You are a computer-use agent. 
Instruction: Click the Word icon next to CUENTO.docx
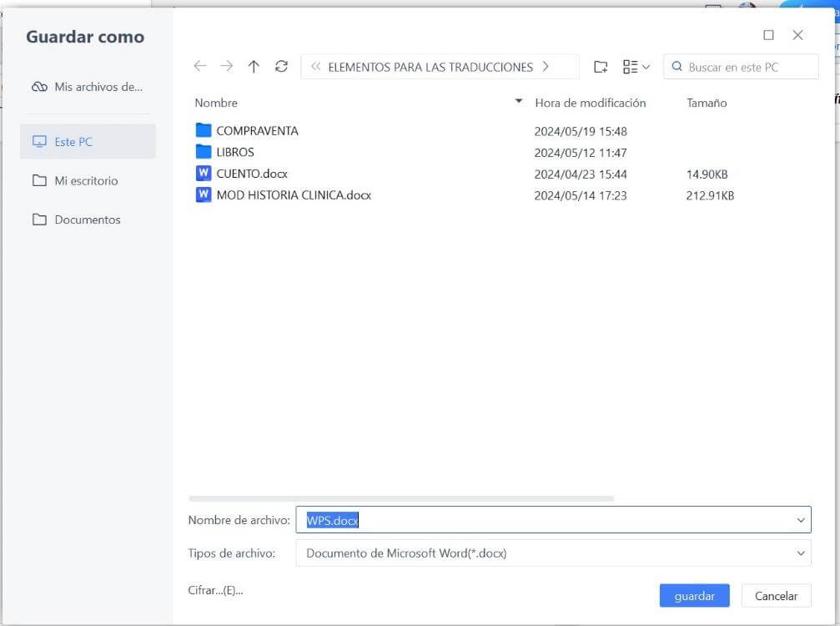203,174
